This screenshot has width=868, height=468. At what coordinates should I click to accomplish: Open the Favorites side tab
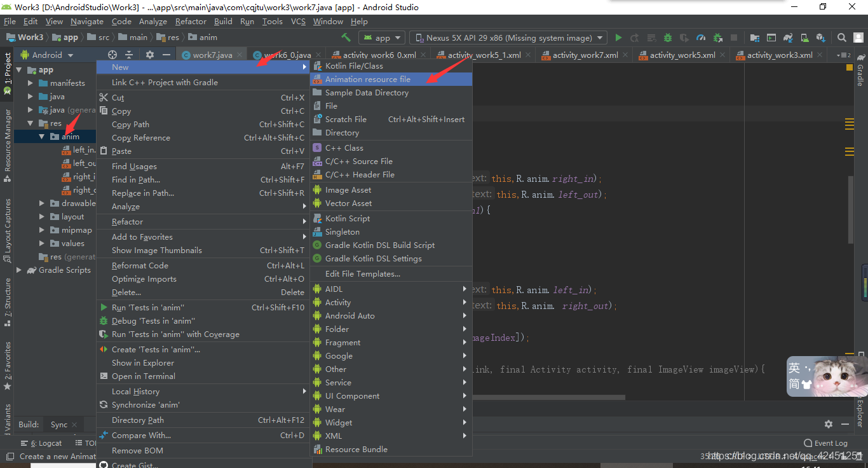7,366
